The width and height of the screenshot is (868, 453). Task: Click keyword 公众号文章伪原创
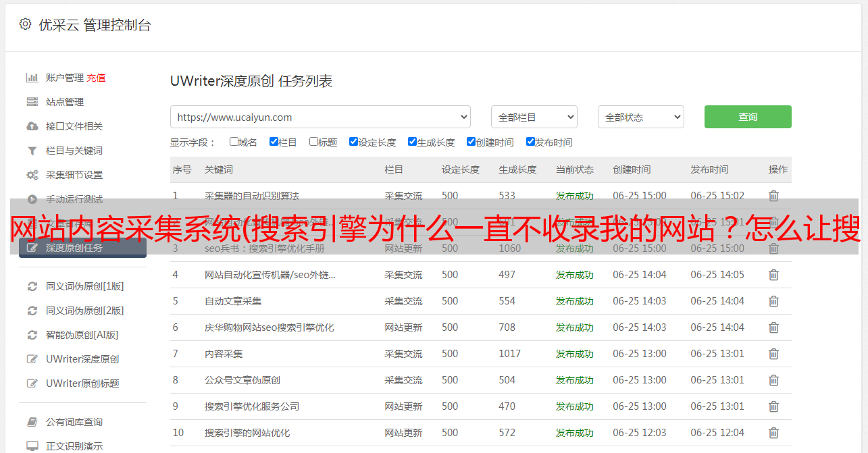tap(242, 380)
